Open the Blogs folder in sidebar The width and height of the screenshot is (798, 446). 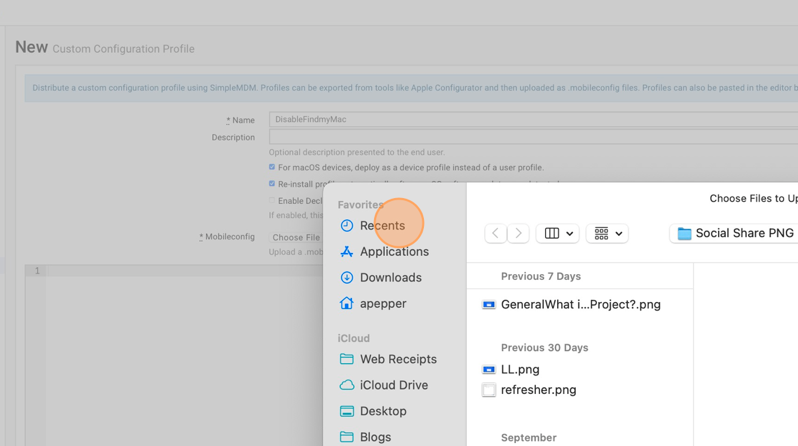click(375, 437)
